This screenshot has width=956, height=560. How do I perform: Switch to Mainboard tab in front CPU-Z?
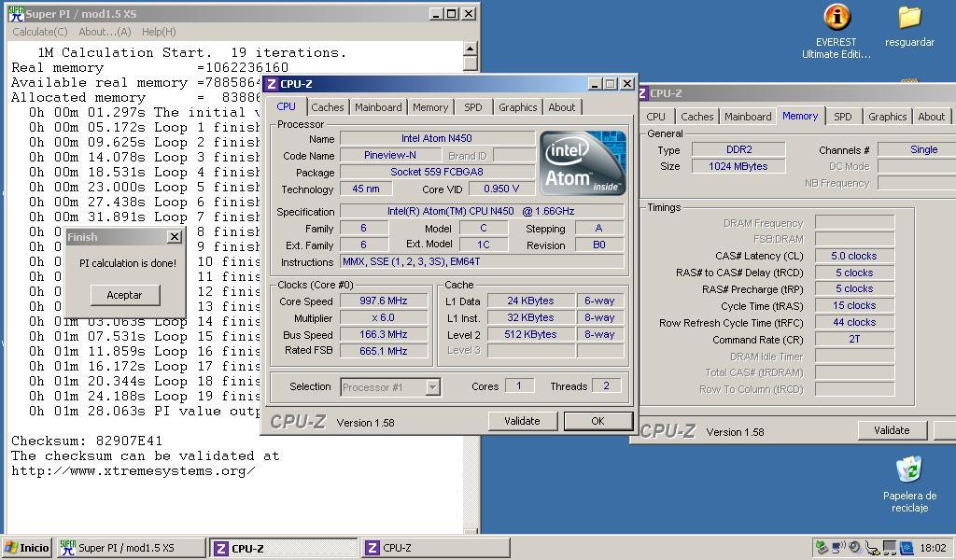[378, 107]
